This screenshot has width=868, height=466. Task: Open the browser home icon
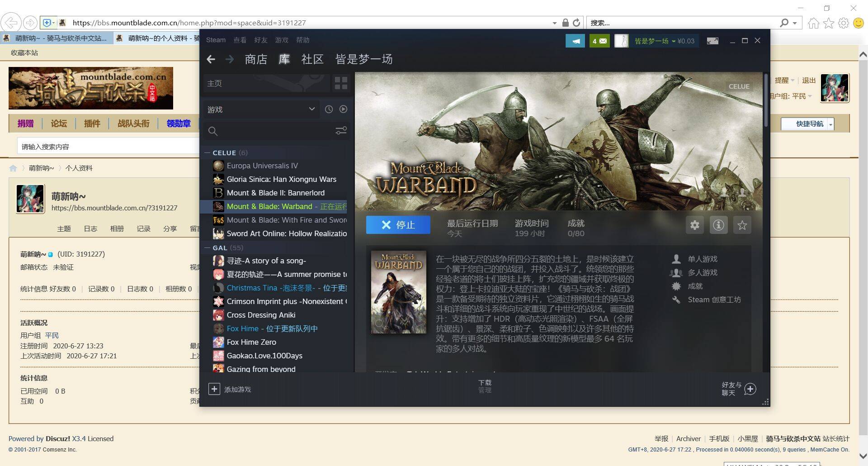click(x=813, y=23)
